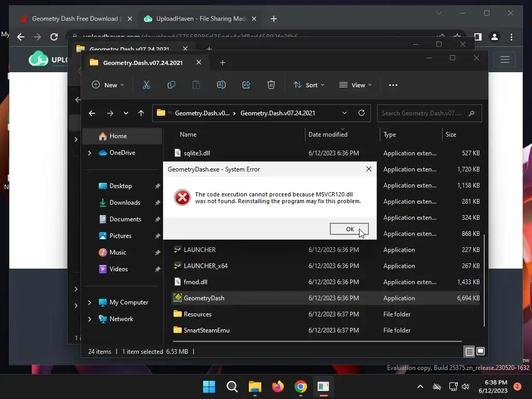Open Music in the navigation pane
Viewport: 532px width, 399px height.
117,252
